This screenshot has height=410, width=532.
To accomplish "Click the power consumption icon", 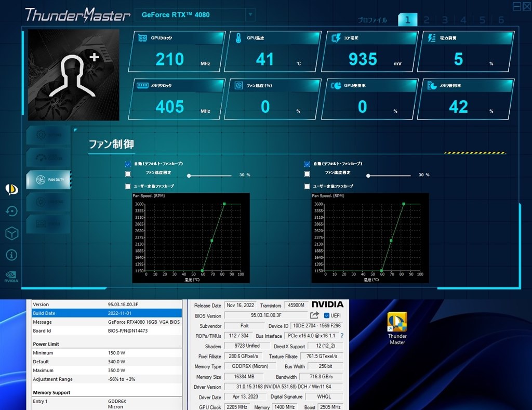I will [432, 38].
